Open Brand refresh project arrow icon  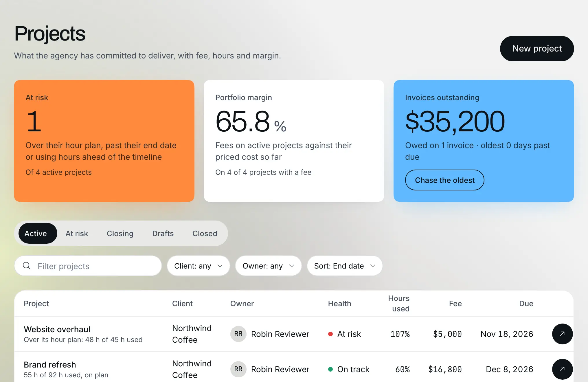point(562,369)
